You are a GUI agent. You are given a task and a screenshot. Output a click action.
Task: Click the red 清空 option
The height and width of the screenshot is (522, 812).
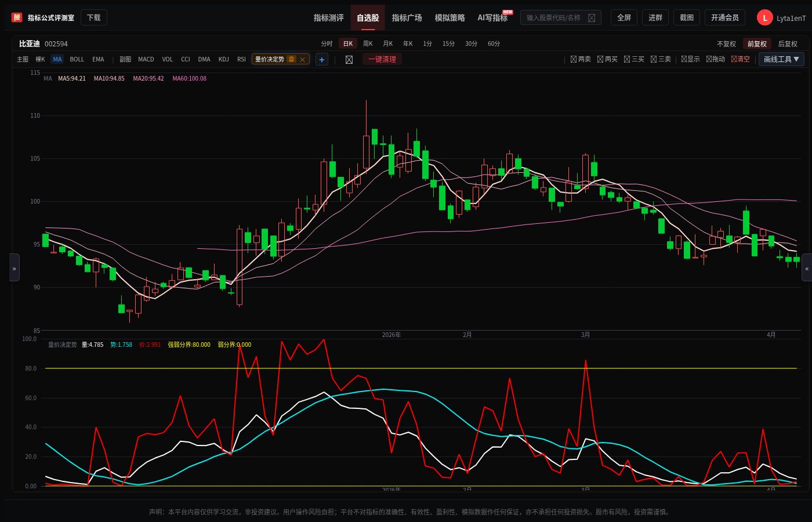(x=740, y=59)
